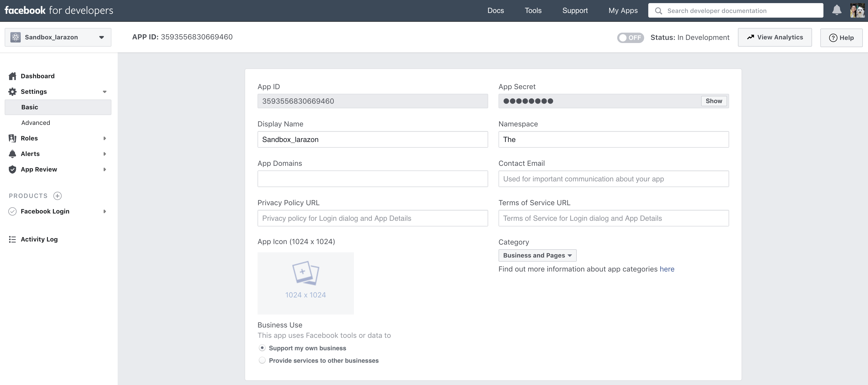Open the Tools menu
Screen dimensions: 868x385
click(x=533, y=10)
